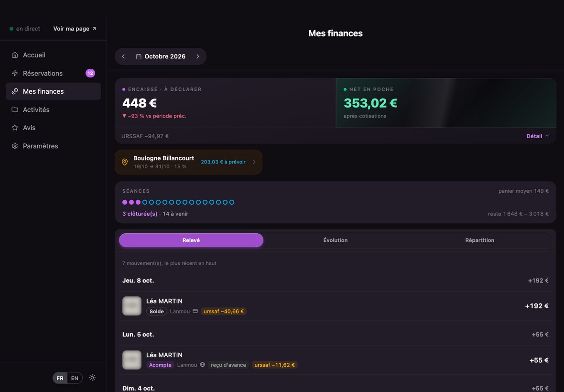This screenshot has height=392, width=564.
Task: Click the 203,03 € à prévoir link
Action: (x=223, y=162)
